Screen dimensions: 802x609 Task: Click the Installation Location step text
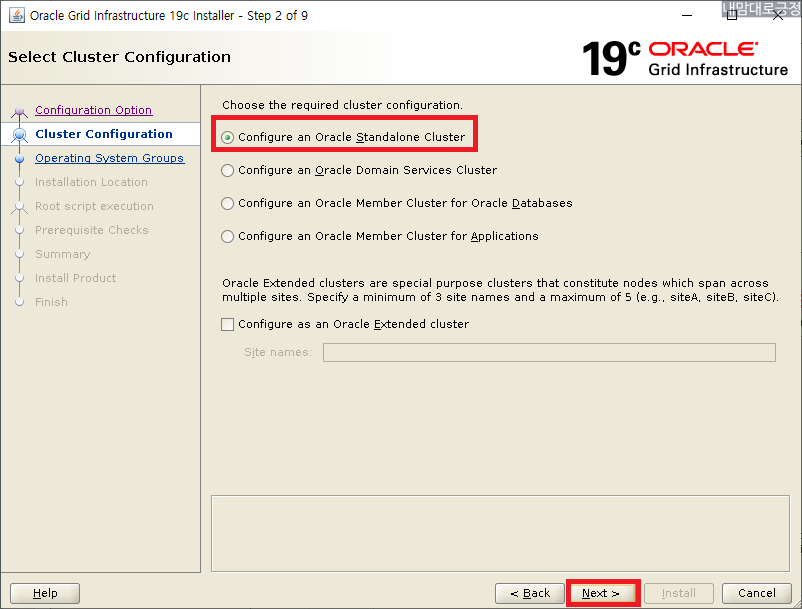tap(91, 182)
